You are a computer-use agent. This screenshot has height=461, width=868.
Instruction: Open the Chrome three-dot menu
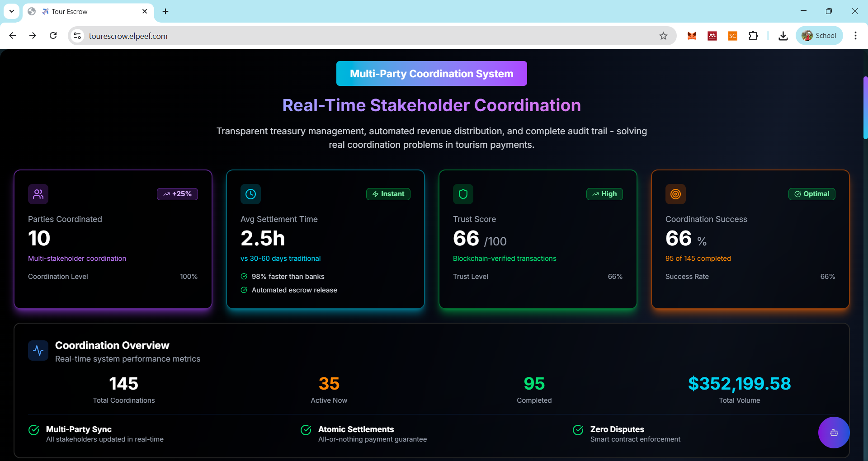point(855,36)
